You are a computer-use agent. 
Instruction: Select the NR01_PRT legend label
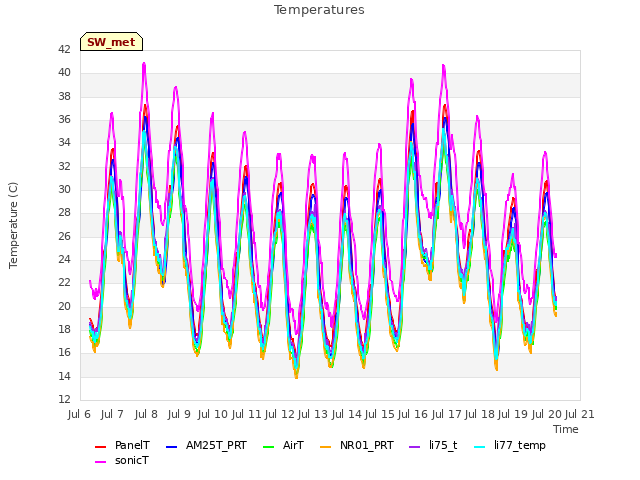pyautogui.click(x=367, y=445)
